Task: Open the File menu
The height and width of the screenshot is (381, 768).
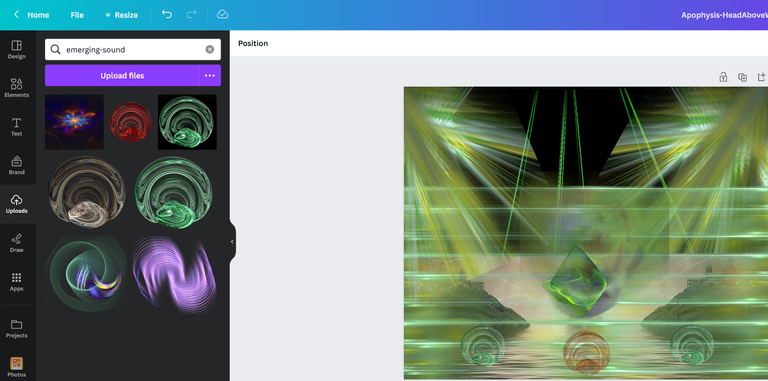Action: 77,15
